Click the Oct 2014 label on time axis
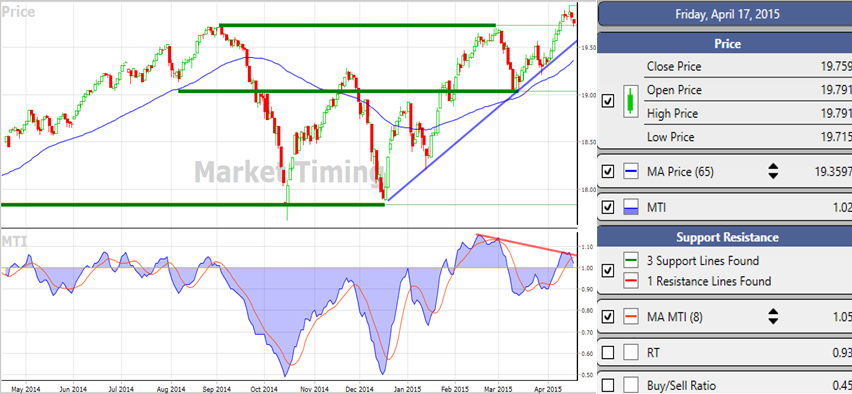Screen dimensions: 852x394 (x=265, y=389)
